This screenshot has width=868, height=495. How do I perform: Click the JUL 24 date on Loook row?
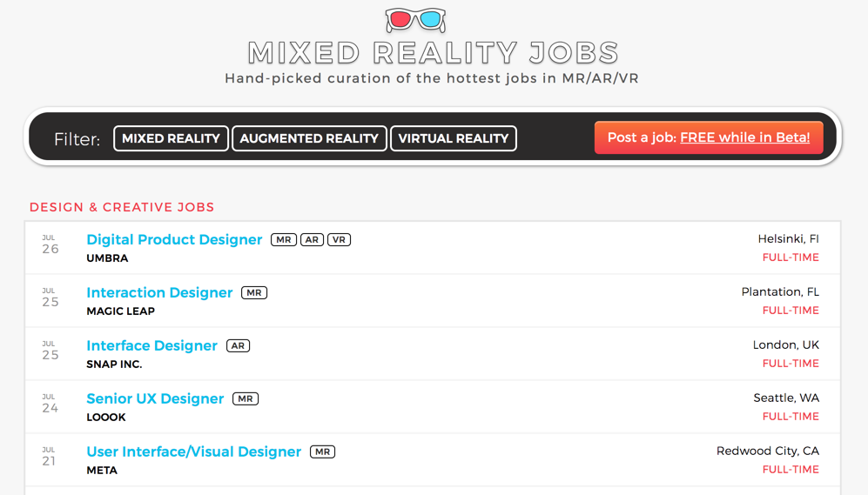50,404
